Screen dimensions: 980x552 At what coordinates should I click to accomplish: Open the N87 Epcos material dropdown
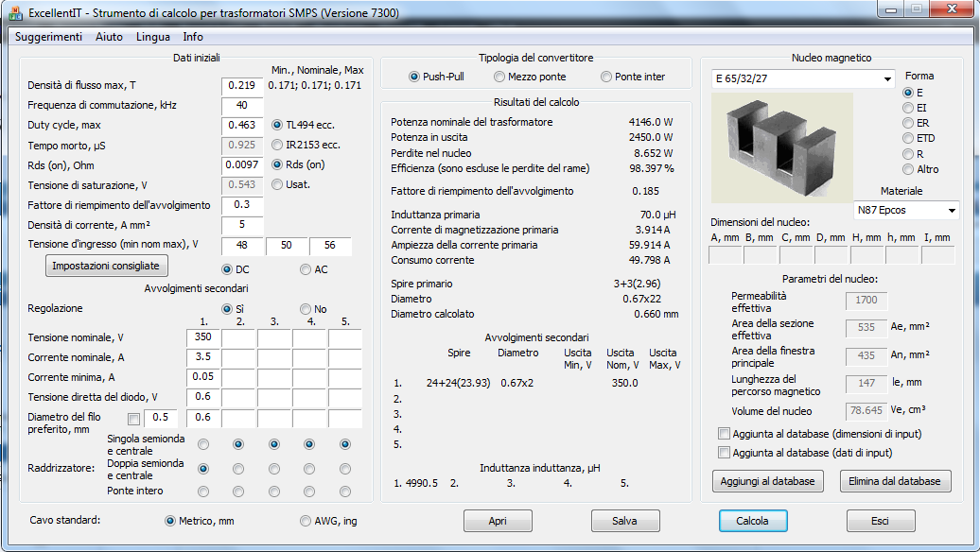906,211
